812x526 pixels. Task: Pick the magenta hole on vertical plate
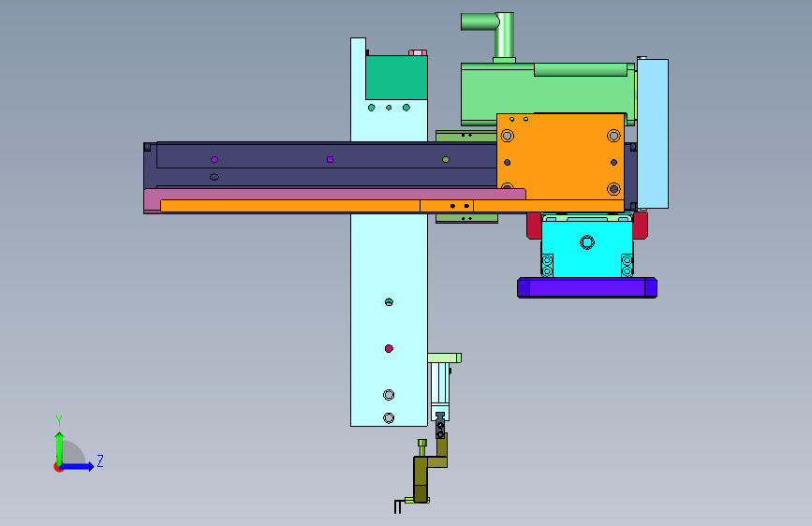[389, 349]
